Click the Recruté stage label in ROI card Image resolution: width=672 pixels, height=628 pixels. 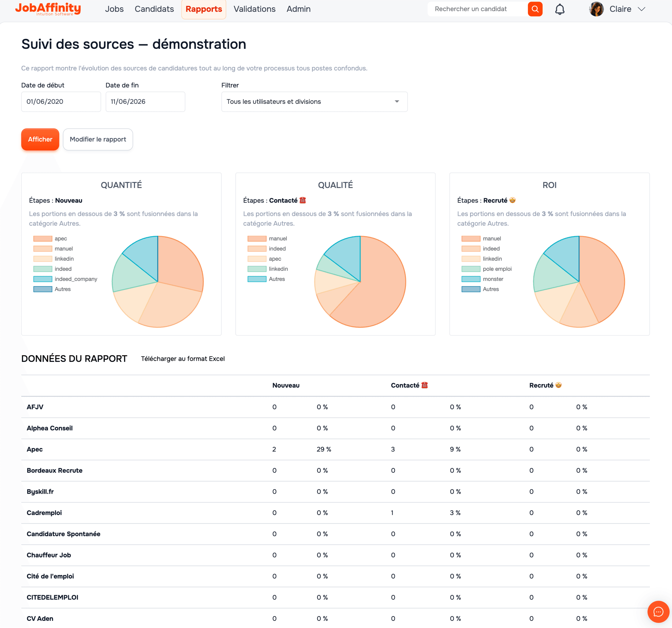click(500, 200)
